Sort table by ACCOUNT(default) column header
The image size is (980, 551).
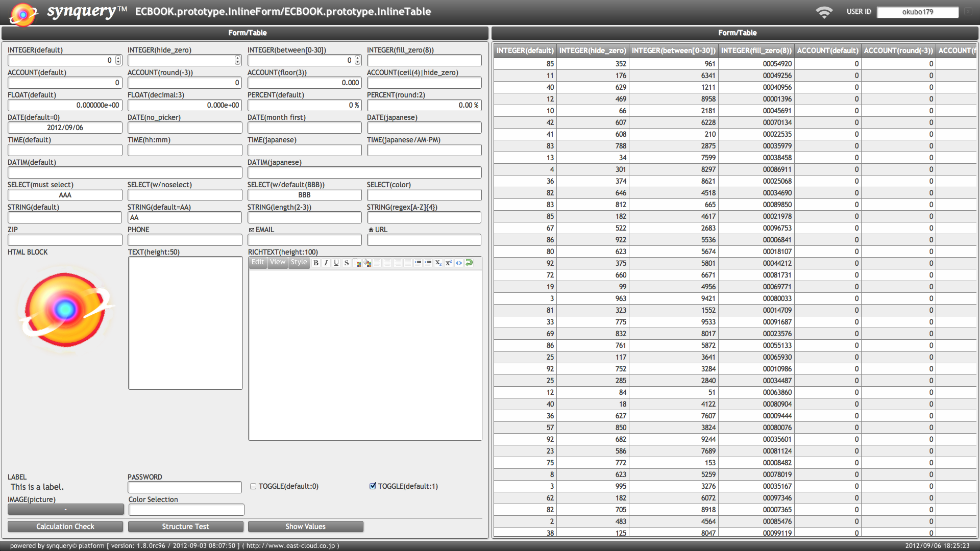click(827, 51)
